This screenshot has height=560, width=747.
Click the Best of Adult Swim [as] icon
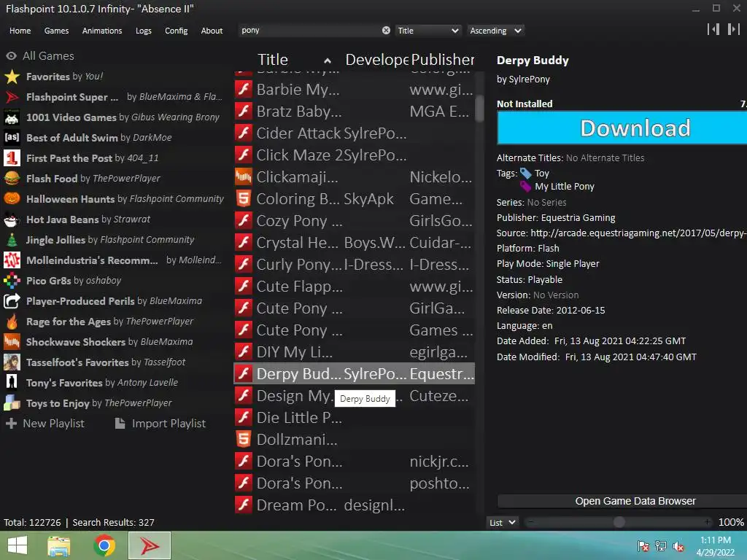coord(12,138)
